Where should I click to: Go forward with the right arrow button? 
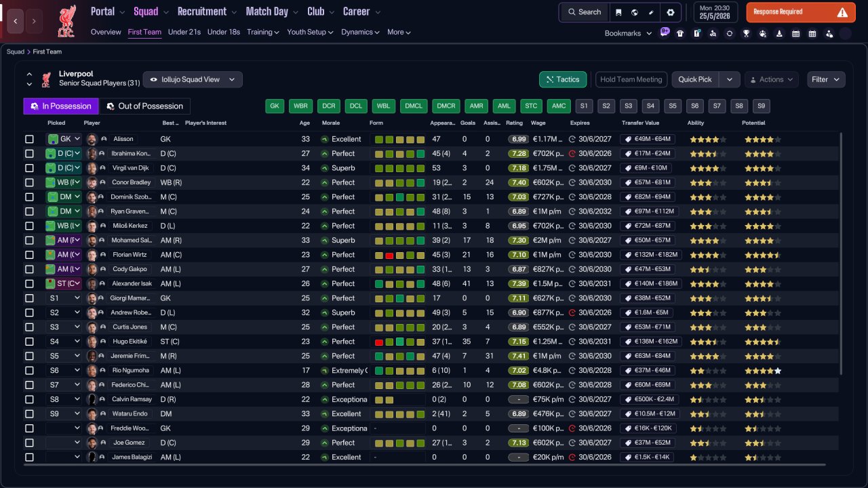pyautogui.click(x=34, y=21)
